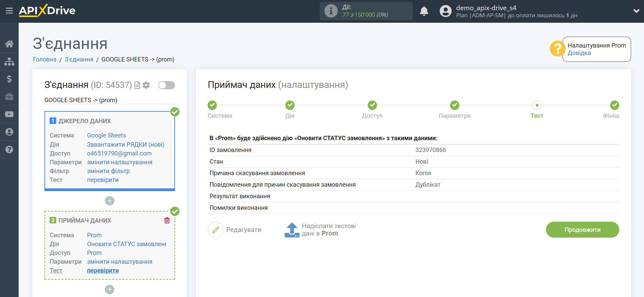This screenshot has height=297, width=644.
Task: Open the profile sidebar icon
Action: pos(9,132)
